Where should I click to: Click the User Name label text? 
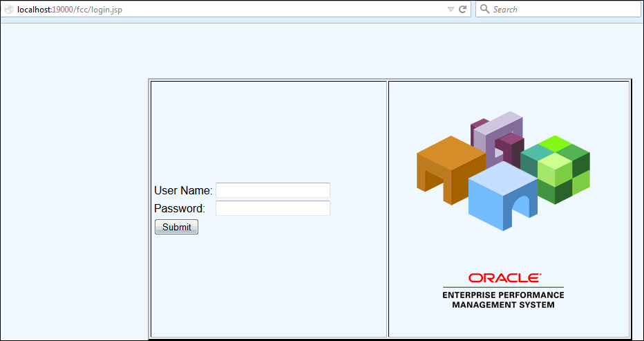[x=183, y=191]
